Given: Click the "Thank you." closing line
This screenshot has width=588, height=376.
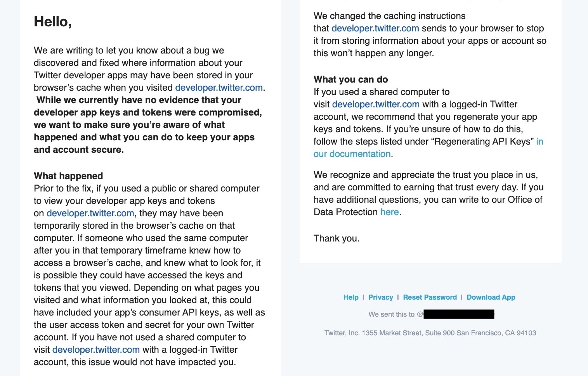Looking at the screenshot, I should (x=336, y=238).
